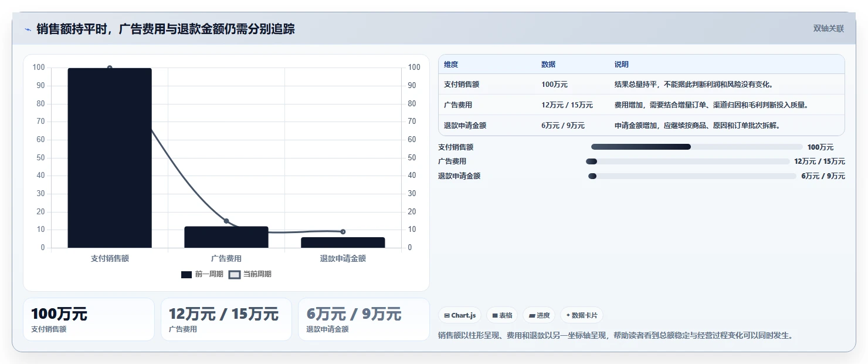Click the 6万元 / 9万元 value beside the progress bar
The width and height of the screenshot is (868, 364).
(823, 176)
